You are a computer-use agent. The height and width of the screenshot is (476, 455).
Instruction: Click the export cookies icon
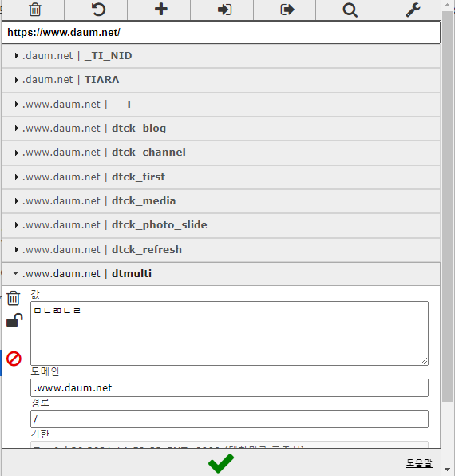pyautogui.click(x=287, y=10)
